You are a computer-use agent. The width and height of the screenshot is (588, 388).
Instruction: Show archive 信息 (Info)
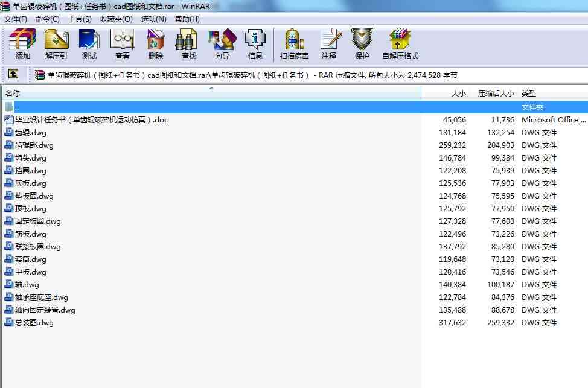255,44
